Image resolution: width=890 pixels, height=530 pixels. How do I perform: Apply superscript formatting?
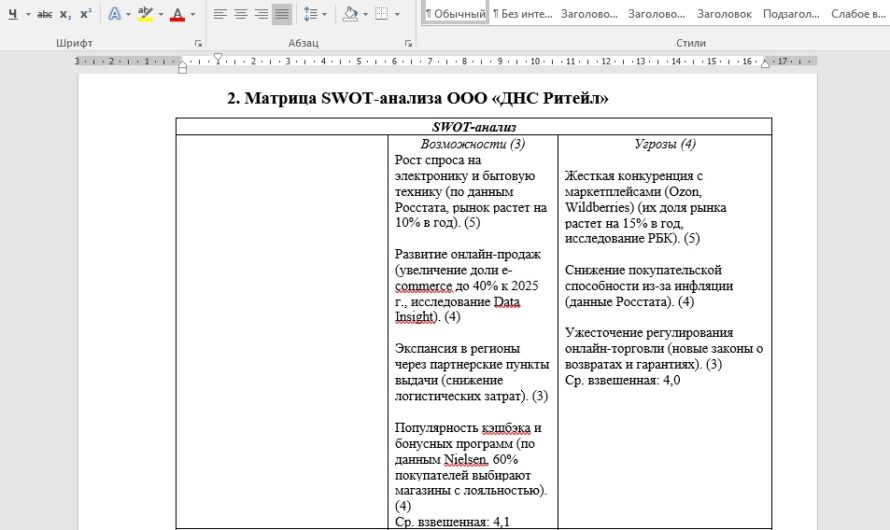click(86, 14)
